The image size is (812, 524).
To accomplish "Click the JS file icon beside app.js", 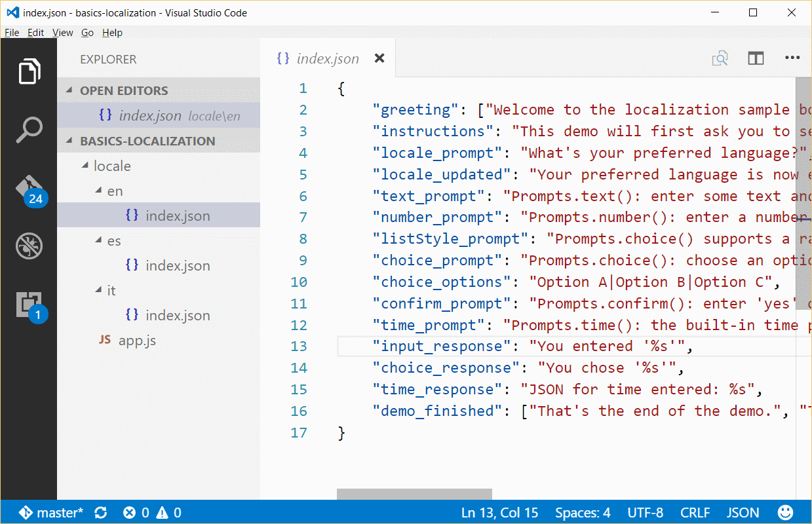I will point(104,340).
